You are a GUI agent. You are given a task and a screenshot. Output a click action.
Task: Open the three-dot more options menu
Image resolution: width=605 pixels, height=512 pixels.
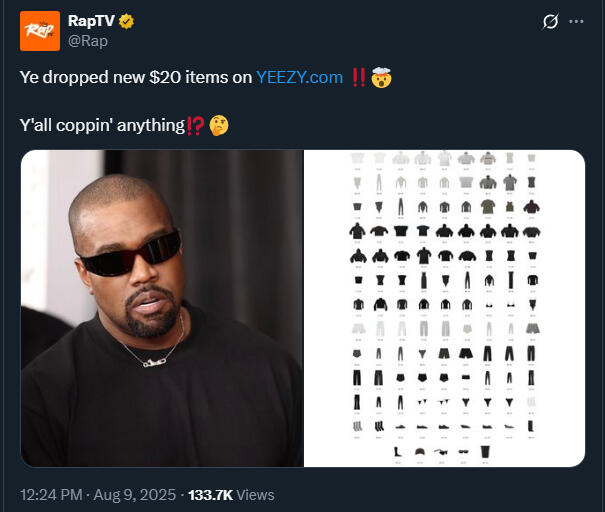(x=576, y=22)
